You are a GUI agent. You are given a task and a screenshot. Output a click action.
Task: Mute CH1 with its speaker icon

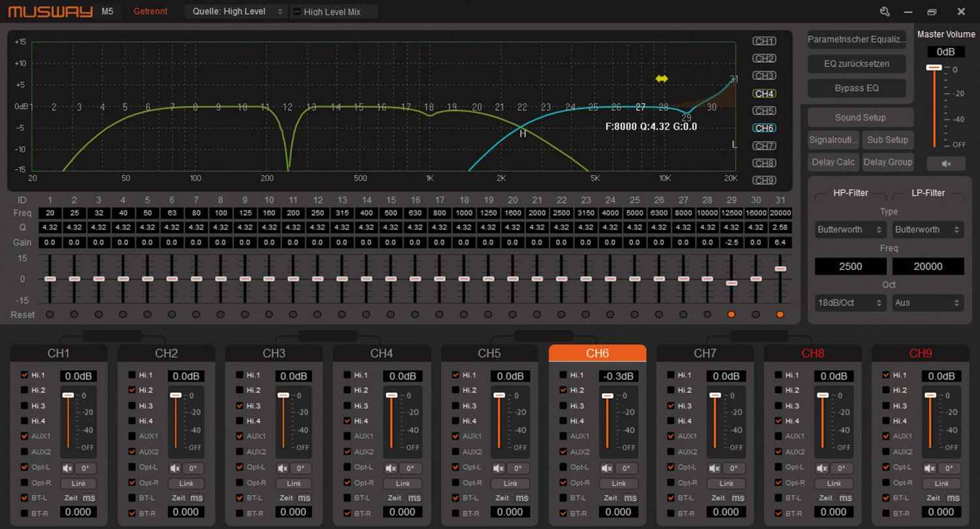click(x=67, y=469)
